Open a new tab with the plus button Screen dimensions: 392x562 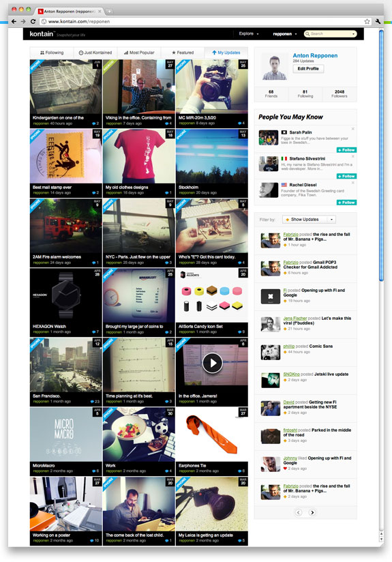click(x=109, y=12)
